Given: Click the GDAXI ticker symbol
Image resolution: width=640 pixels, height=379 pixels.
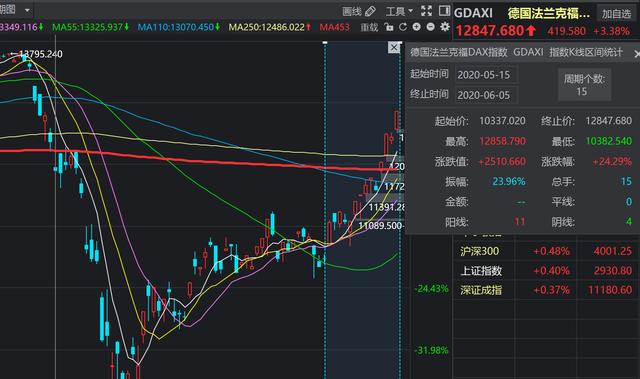Looking at the screenshot, I should [473, 13].
